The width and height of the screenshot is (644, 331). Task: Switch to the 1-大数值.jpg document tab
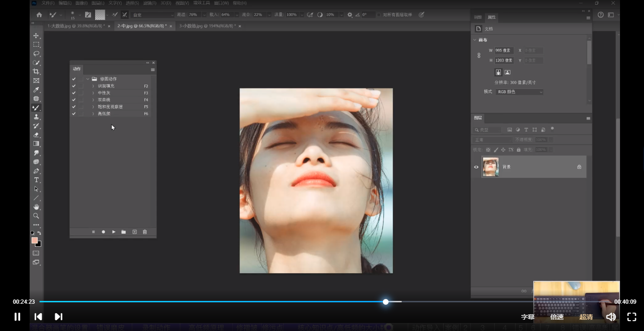pos(75,26)
